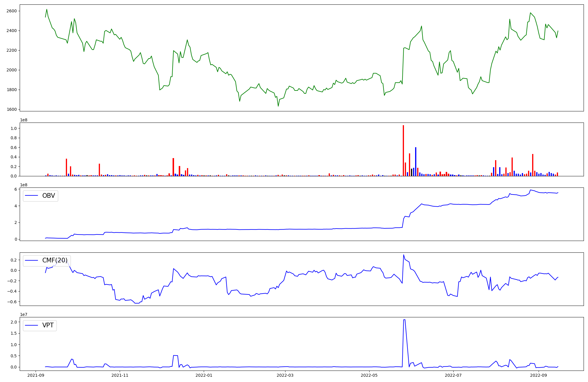Select the 2022-07 x-axis date label
588x382 pixels.
tap(453, 375)
